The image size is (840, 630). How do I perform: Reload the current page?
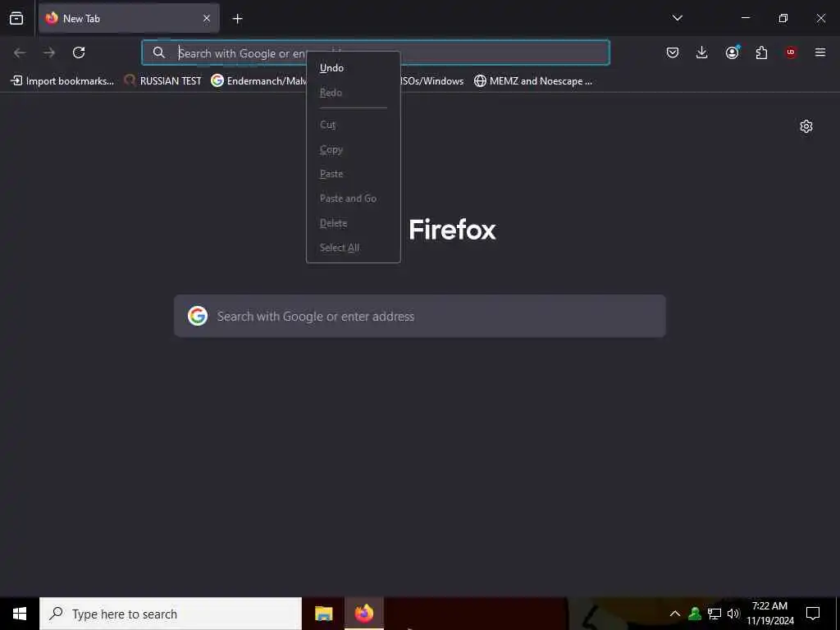pos(79,52)
